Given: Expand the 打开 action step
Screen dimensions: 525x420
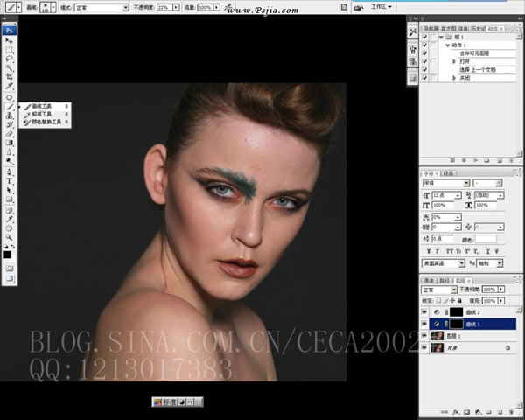Looking at the screenshot, I should pos(454,61).
